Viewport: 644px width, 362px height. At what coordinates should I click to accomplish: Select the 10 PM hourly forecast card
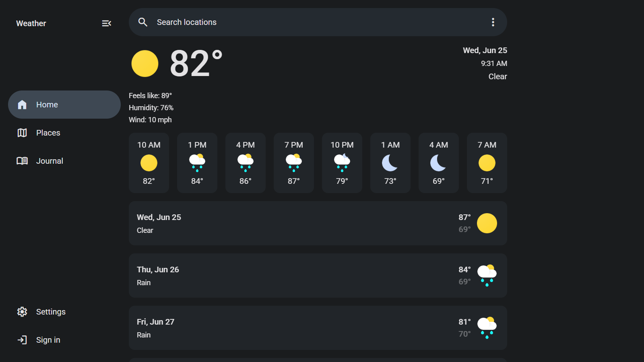(342, 163)
